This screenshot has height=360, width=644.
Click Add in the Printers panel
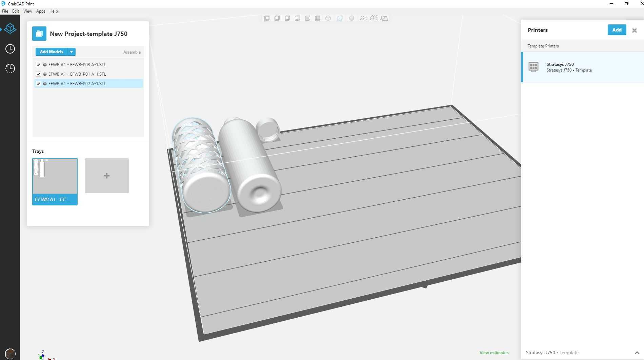click(x=617, y=30)
